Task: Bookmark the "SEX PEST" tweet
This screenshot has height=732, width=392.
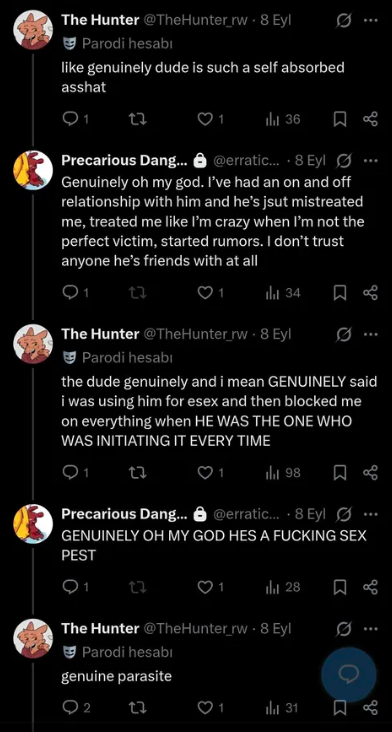Action: (x=340, y=587)
